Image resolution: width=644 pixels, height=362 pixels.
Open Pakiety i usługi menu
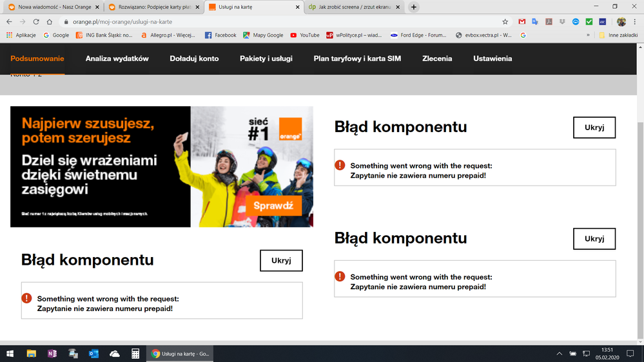click(266, 59)
